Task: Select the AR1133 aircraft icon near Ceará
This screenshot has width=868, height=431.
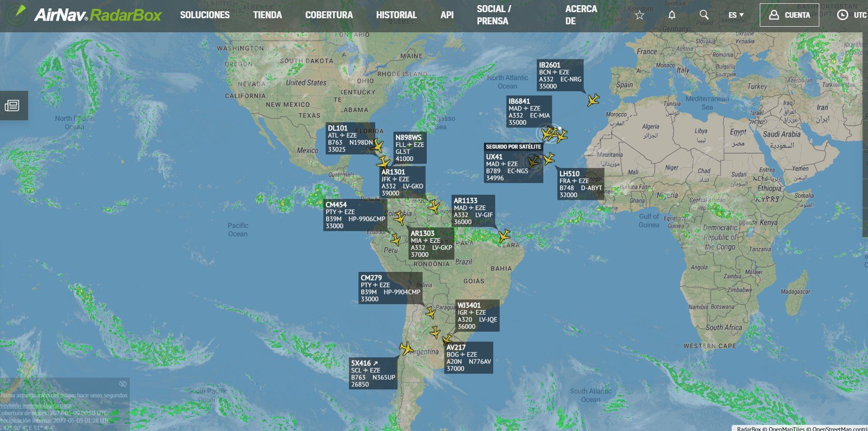Action: (x=504, y=235)
